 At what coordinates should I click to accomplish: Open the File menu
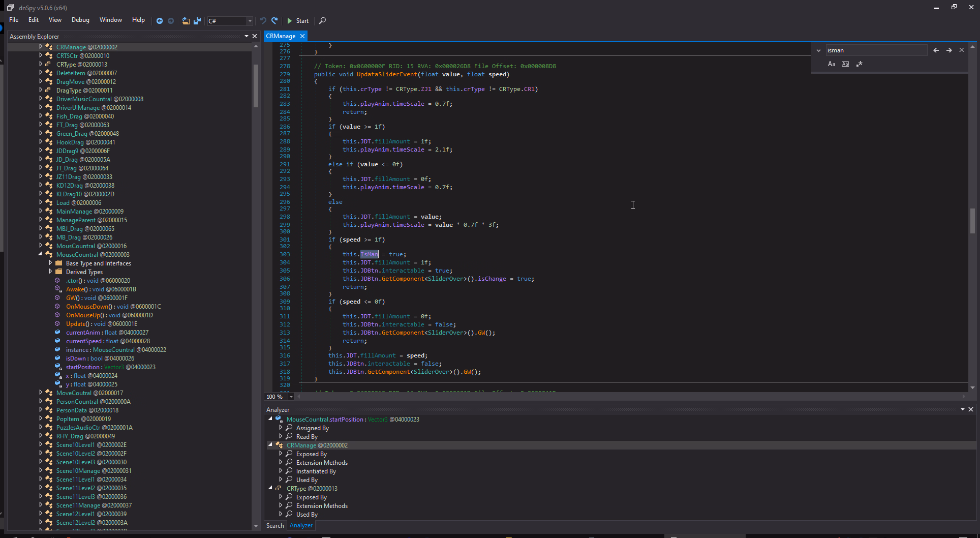[14, 20]
